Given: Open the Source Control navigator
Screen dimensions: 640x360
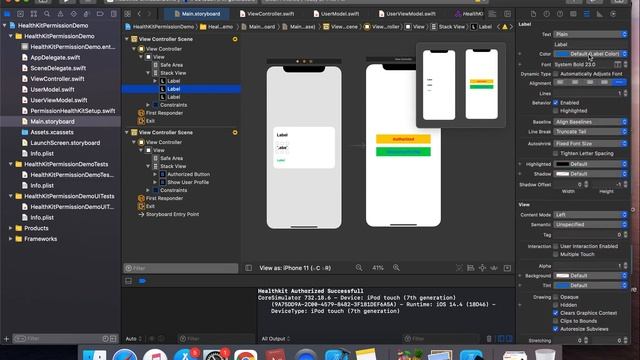Looking at the screenshot, I should 20,14.
